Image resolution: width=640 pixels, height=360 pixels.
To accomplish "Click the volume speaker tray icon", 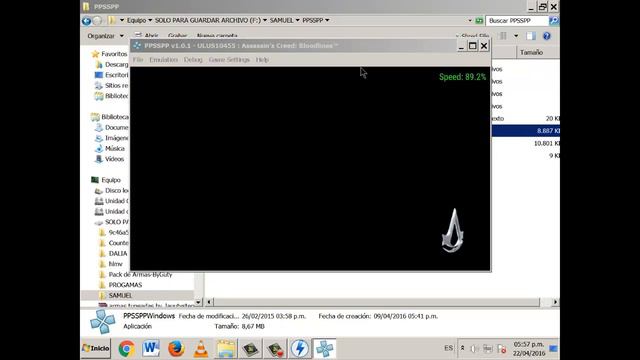I will coord(474,349).
